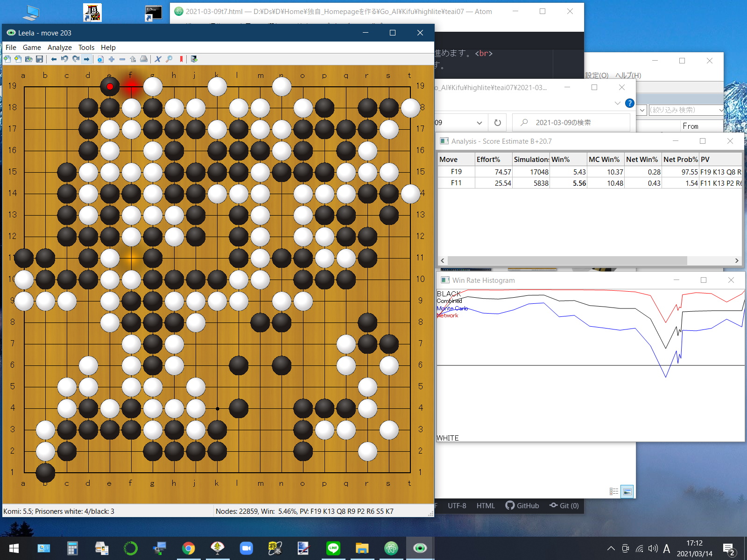Switch to details view in Explorer window
747x560 pixels.
click(x=613, y=491)
